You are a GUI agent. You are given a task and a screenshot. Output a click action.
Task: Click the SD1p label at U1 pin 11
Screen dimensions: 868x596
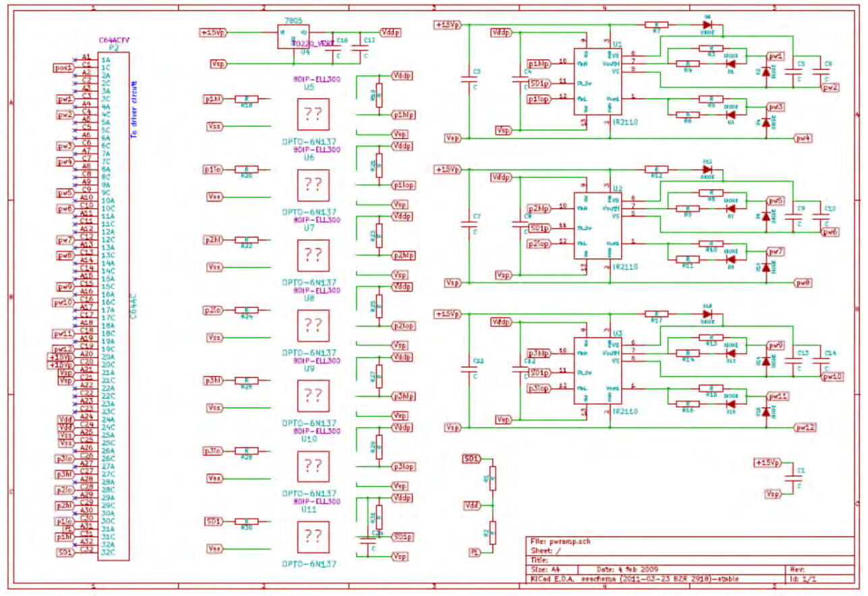point(538,83)
